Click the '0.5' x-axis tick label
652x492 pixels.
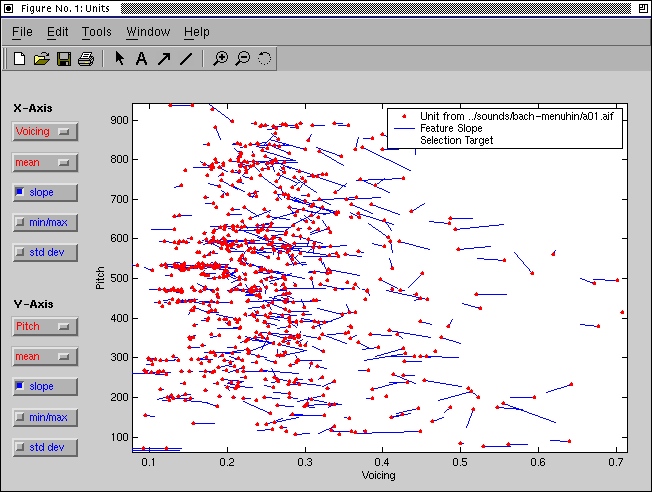click(x=460, y=462)
